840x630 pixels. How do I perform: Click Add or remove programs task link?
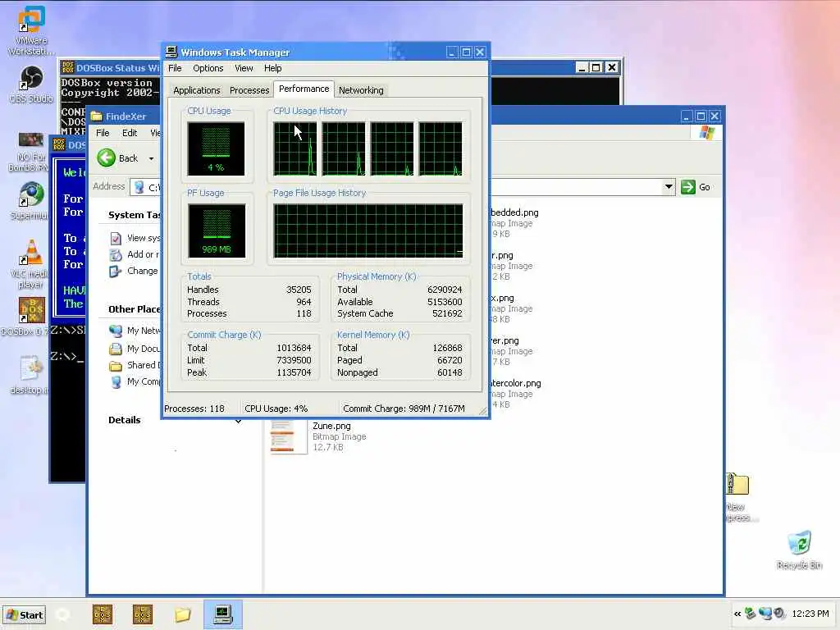pyautogui.click(x=135, y=254)
